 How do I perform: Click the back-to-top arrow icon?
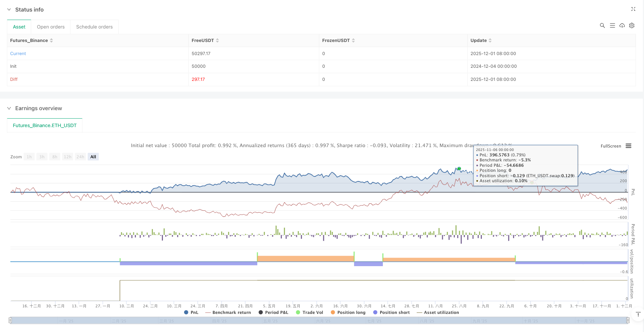638,315
